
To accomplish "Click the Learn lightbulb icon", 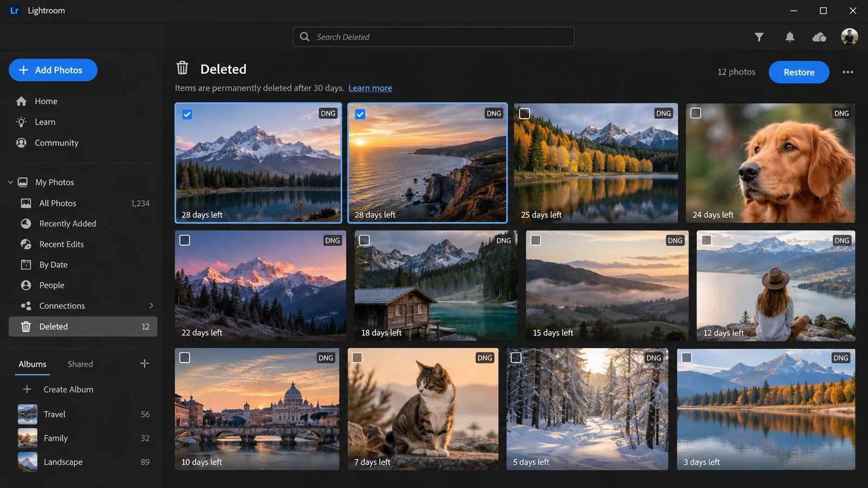I will [x=21, y=122].
